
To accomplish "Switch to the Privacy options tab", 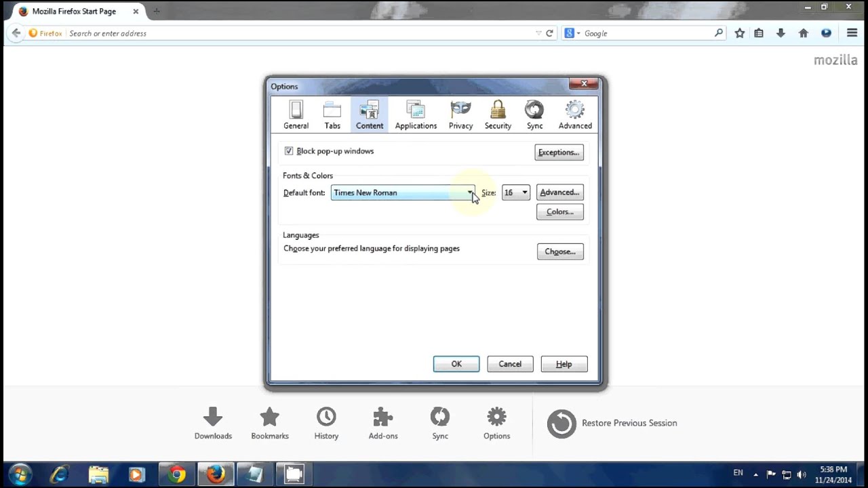I will [x=460, y=115].
